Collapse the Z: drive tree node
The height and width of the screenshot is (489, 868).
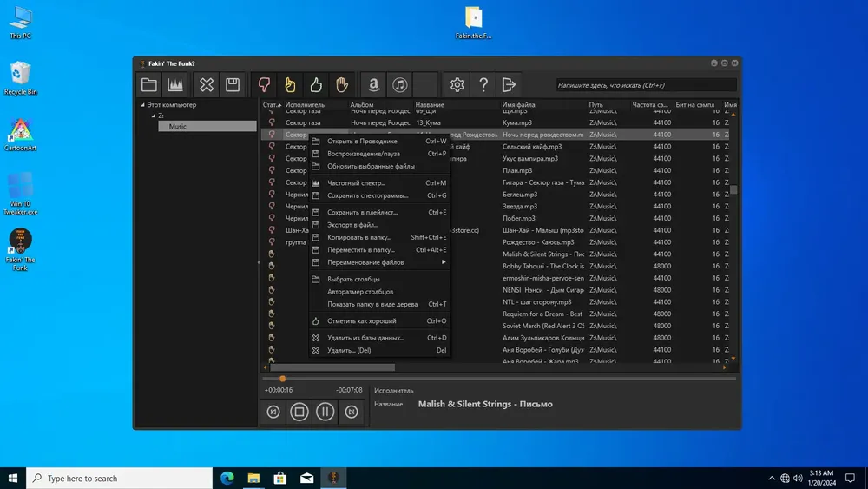point(152,116)
